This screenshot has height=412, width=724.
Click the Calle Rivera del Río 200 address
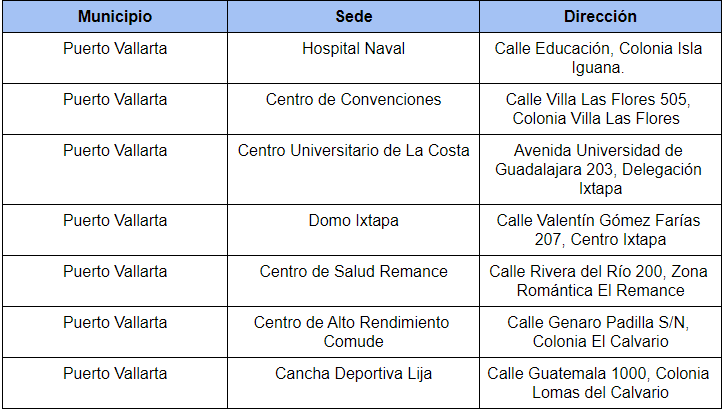pos(598,281)
